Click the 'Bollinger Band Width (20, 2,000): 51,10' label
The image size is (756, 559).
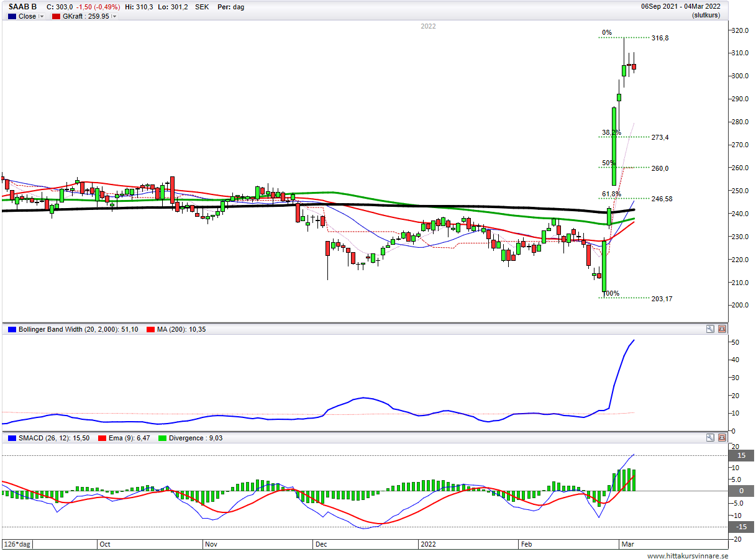pyautogui.click(x=78, y=329)
